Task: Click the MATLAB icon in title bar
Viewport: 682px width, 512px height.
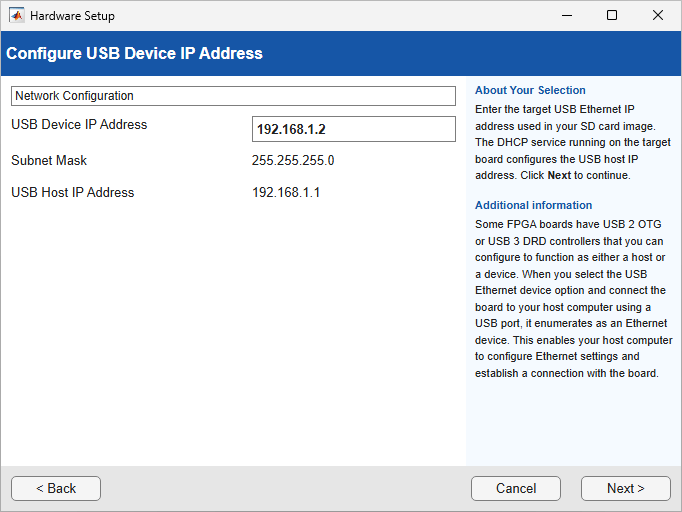Action: point(17,16)
